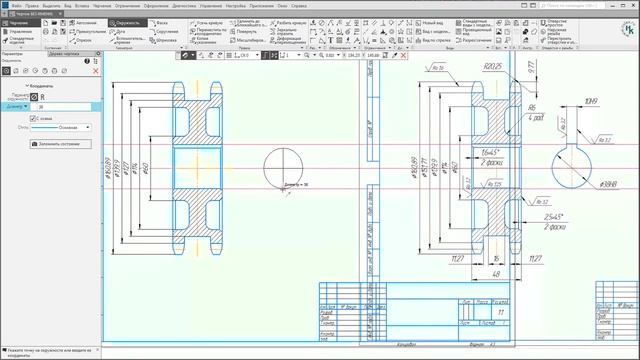Click the Черчение toolset button
The width and height of the screenshot is (640, 360).
coord(20,23)
